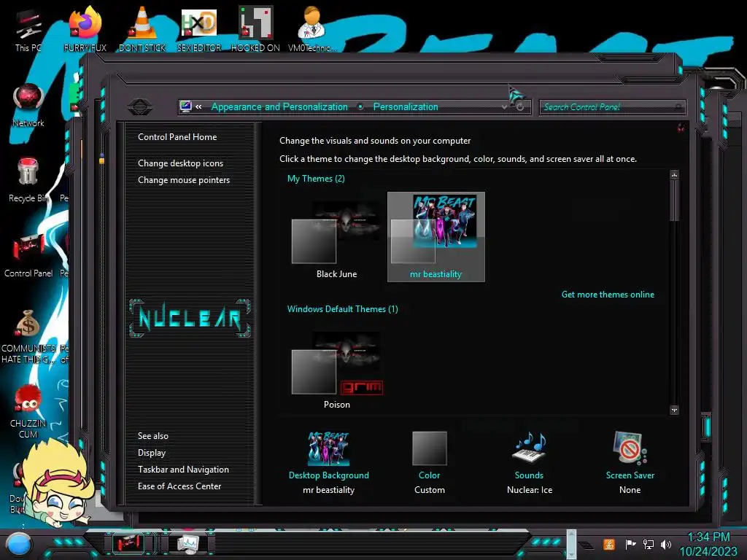747x560 pixels.
Task: Open the SEX EDITOR HxD shortcut
Action: click(199, 28)
